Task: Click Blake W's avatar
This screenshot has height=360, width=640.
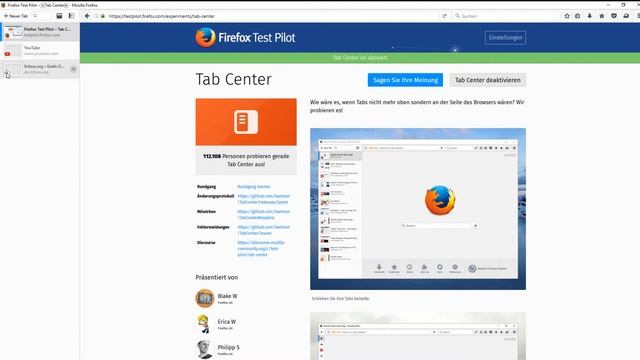Action: 205,298
